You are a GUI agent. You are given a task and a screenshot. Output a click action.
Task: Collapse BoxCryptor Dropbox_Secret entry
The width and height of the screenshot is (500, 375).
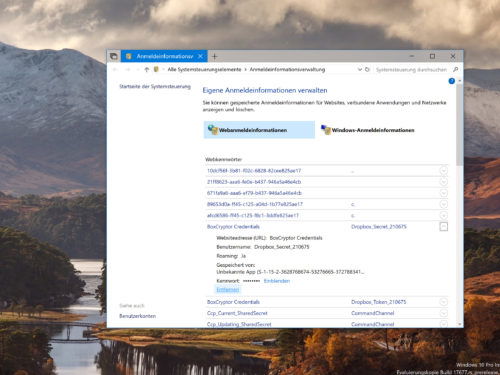tap(443, 227)
